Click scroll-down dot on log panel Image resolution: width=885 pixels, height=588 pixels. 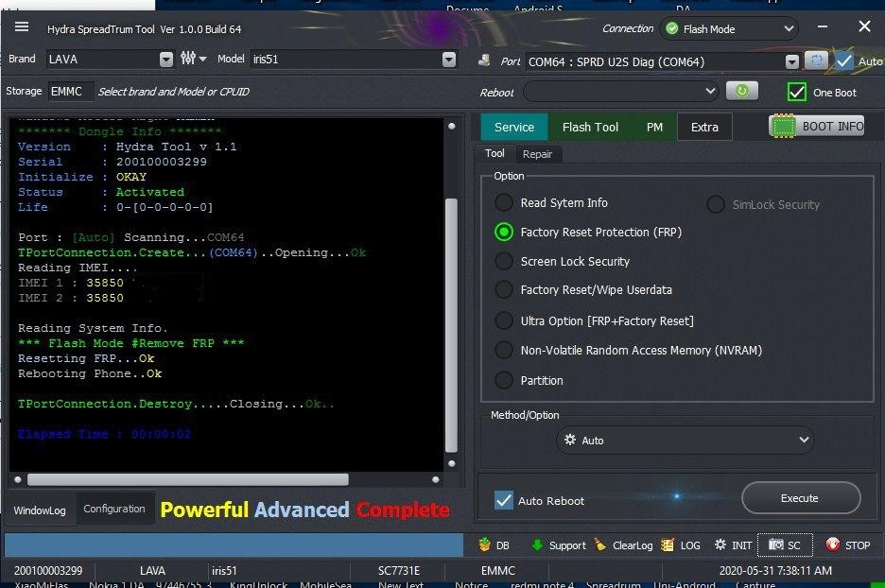click(452, 463)
